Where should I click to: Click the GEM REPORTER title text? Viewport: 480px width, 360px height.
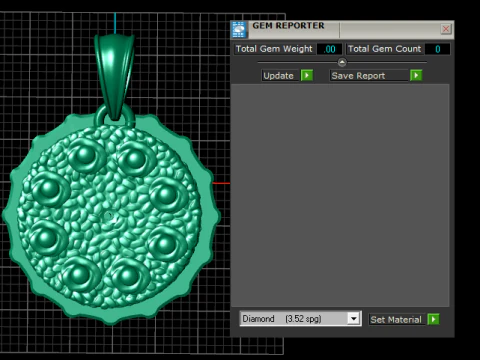(288, 26)
